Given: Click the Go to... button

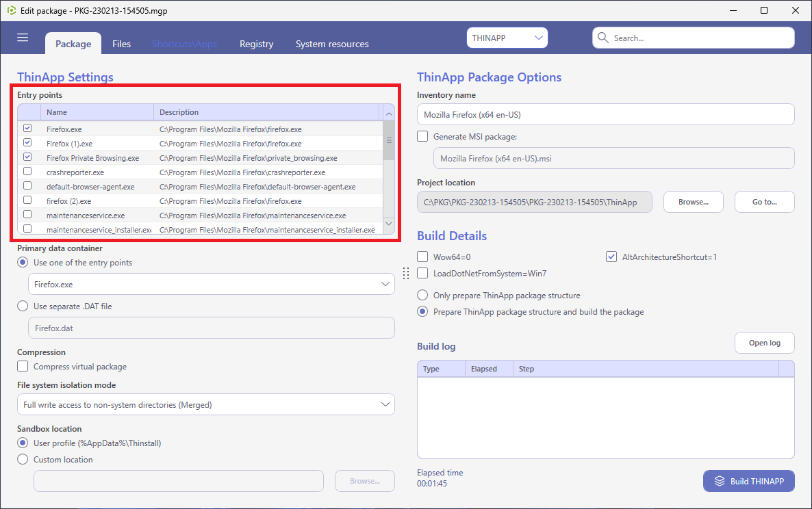Looking at the screenshot, I should 764,202.
